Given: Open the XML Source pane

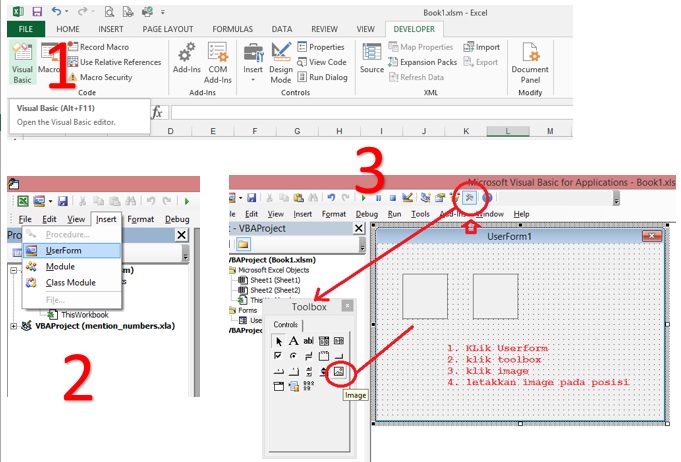Looking at the screenshot, I should [x=372, y=58].
